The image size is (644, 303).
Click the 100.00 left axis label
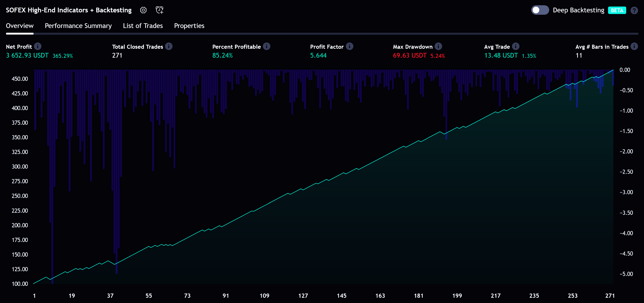tap(20, 284)
